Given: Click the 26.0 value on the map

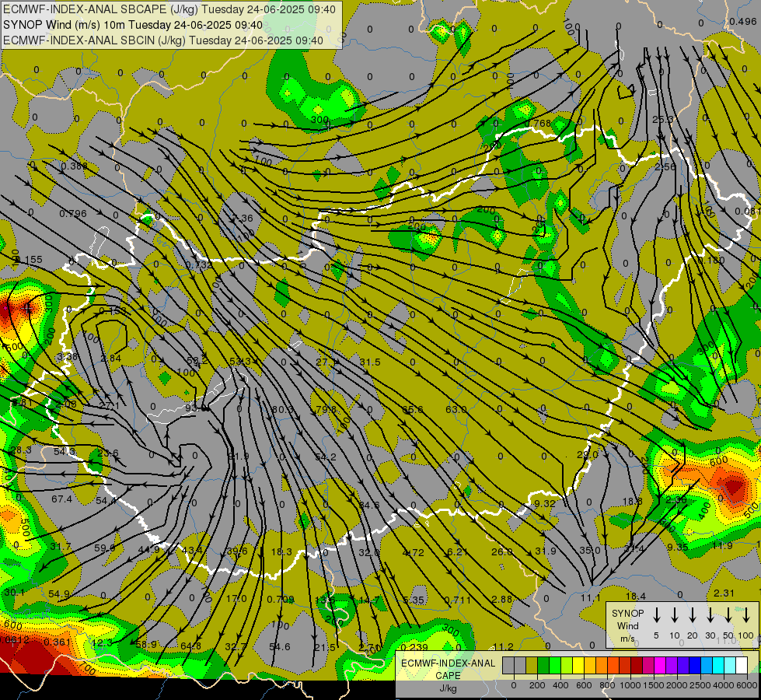Looking at the screenshot, I should tap(501, 552).
